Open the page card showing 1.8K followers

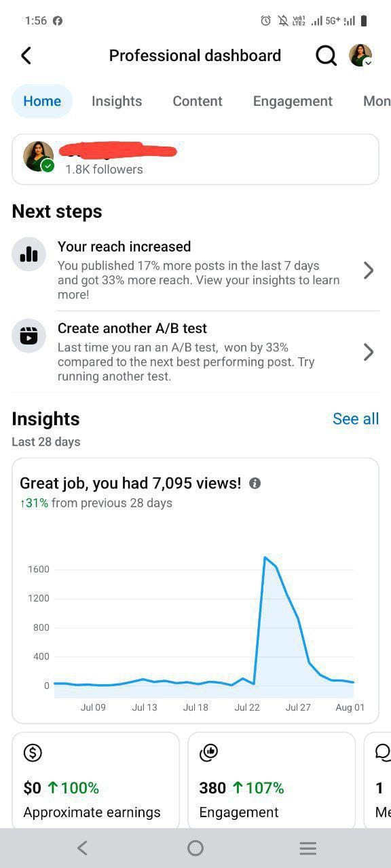[195, 159]
